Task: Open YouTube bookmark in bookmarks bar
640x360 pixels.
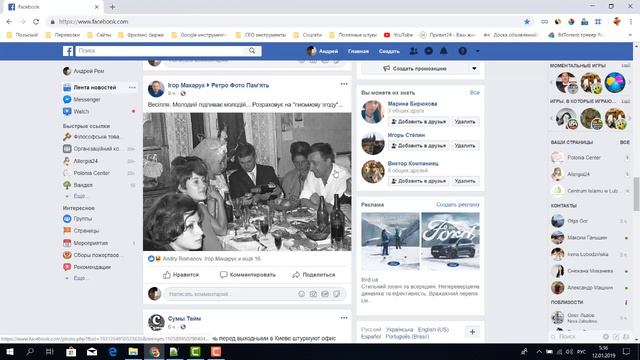Action: point(398,35)
